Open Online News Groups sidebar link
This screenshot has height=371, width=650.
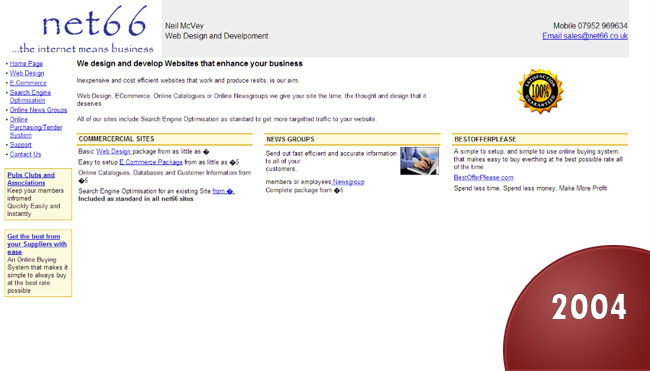tap(38, 110)
